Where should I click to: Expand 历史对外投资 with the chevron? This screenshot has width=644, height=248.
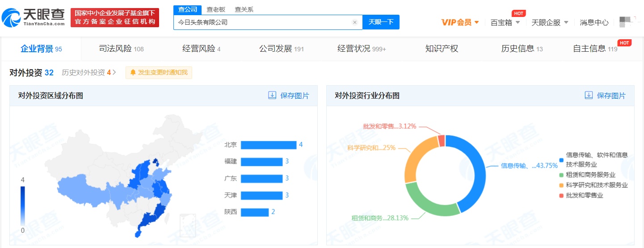click(x=114, y=73)
